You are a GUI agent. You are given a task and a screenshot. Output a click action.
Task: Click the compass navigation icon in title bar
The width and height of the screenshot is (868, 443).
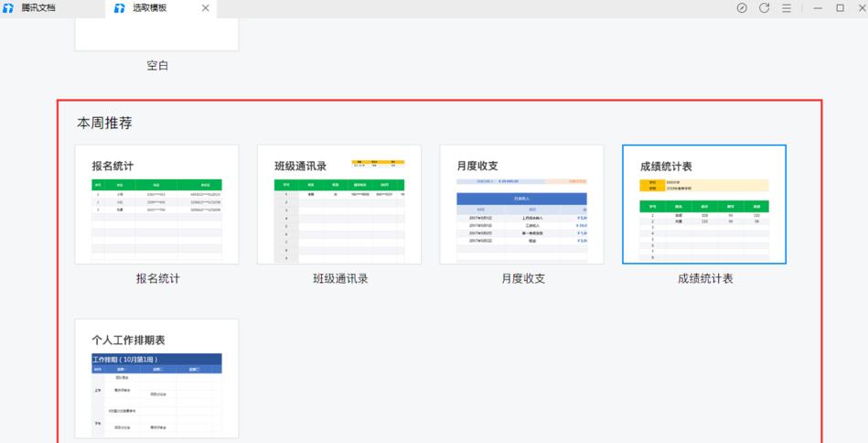(742, 8)
